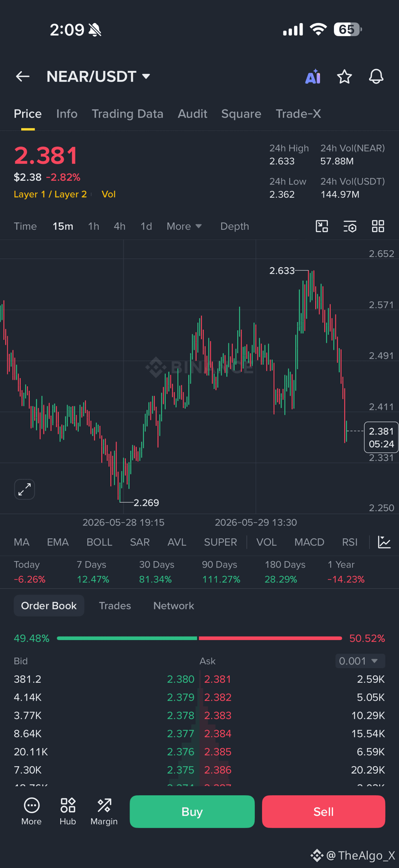Select the Order Book tab
The height and width of the screenshot is (868, 399).
(x=49, y=606)
